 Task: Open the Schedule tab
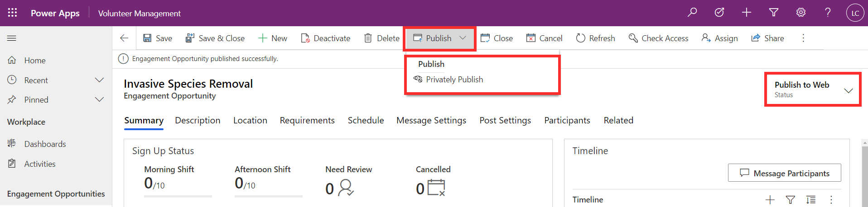pos(366,121)
